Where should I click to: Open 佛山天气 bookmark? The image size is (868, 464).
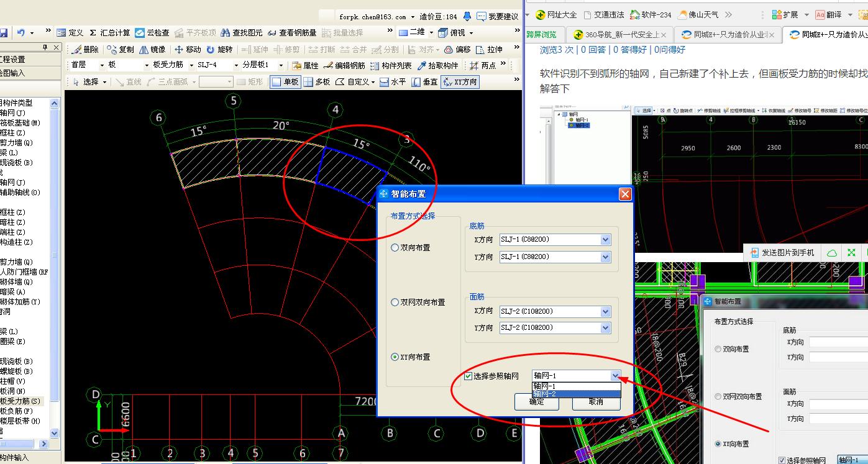coord(698,14)
